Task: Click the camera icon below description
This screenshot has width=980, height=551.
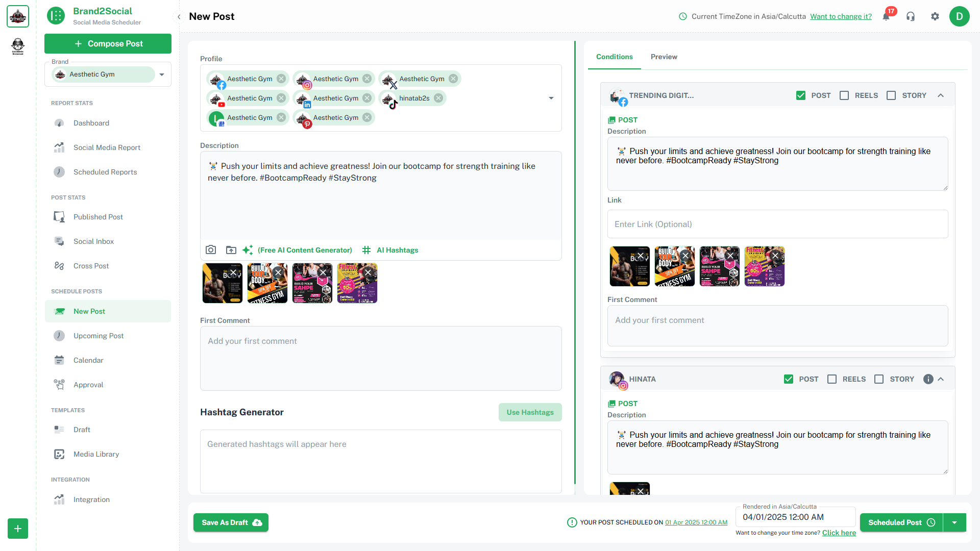Action: (x=211, y=250)
